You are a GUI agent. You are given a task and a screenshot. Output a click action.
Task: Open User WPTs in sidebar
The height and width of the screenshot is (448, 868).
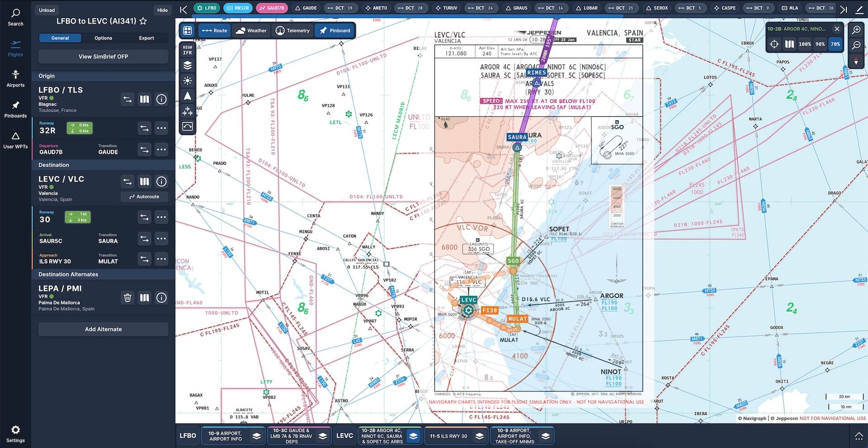(x=15, y=140)
